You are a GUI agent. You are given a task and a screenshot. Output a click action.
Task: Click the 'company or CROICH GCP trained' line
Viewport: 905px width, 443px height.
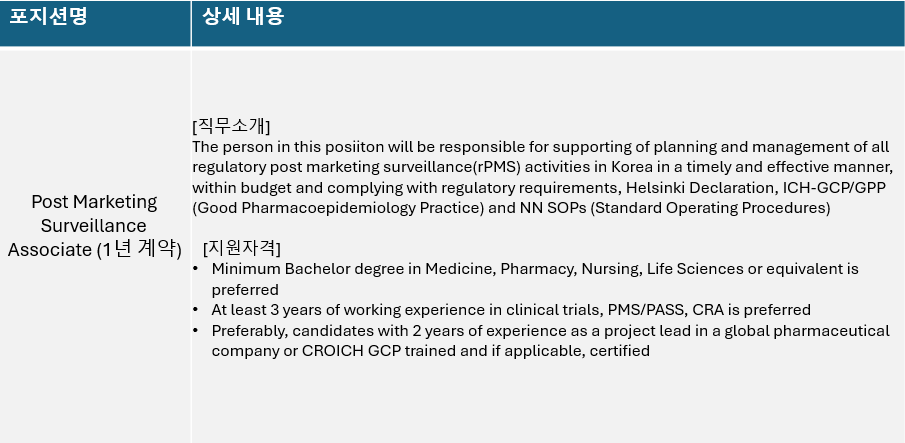[x=431, y=351]
